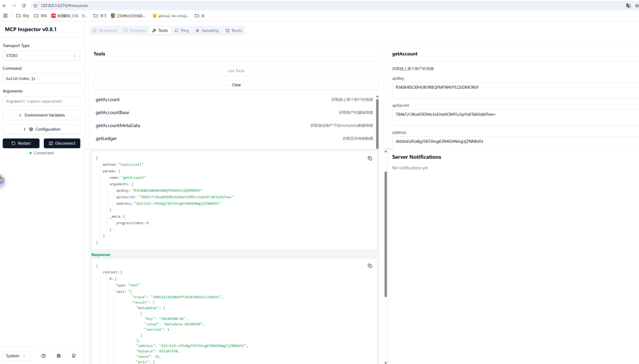This screenshot has height=364, width=639.
Task: Copy the Response JSON with the copy icon
Action: (x=370, y=266)
